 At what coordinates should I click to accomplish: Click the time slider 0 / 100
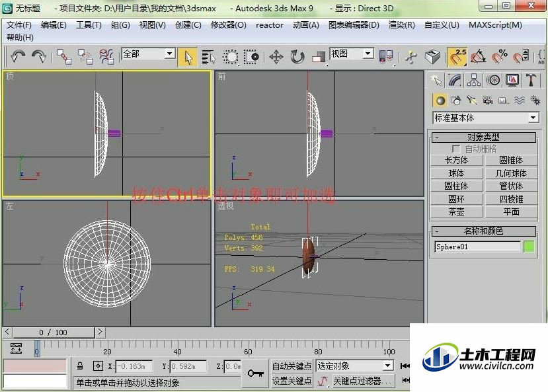click(54, 333)
